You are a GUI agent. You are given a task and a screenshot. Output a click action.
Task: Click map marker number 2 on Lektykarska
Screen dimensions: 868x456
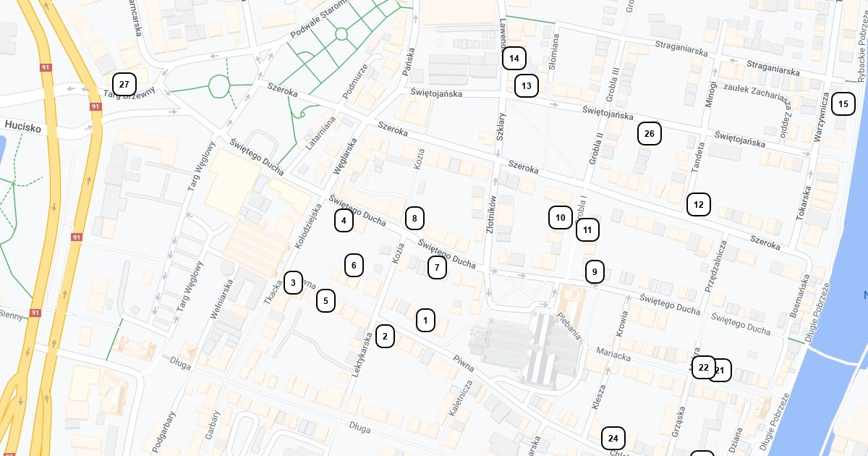[385, 336]
